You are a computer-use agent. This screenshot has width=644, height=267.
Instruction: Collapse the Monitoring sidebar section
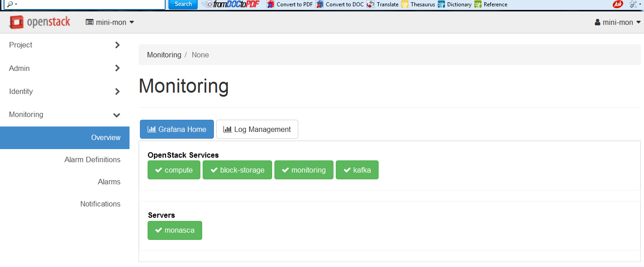pos(65,114)
